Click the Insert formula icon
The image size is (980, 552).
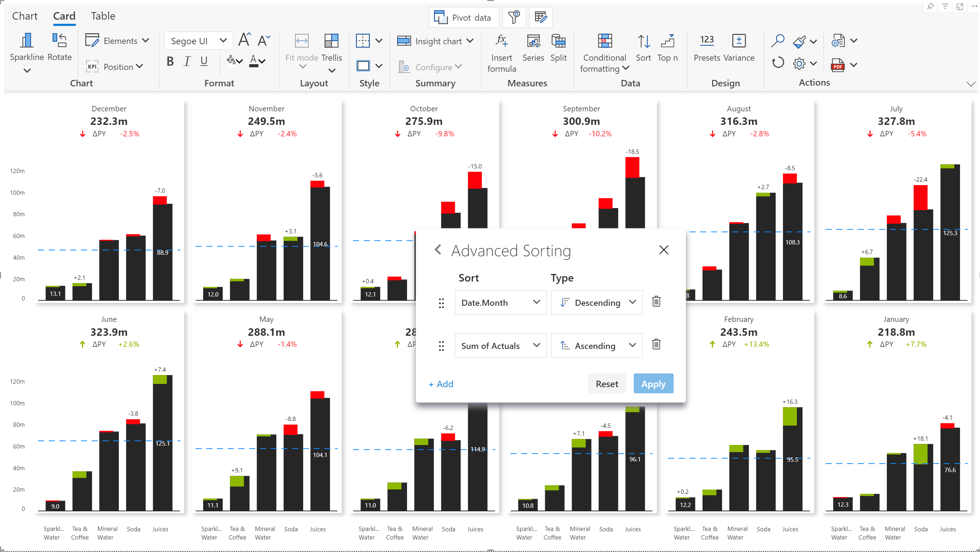501,41
